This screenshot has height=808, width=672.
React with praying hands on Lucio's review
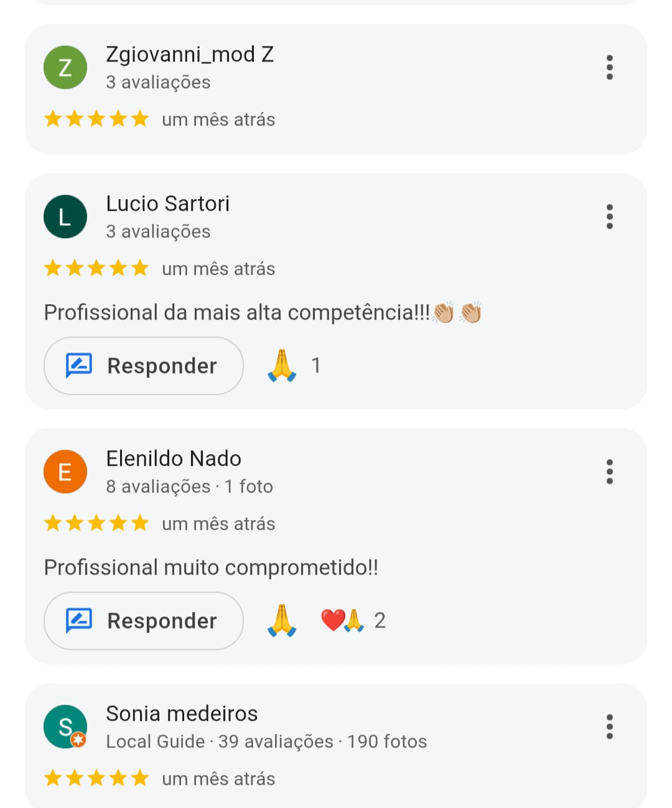[282, 366]
